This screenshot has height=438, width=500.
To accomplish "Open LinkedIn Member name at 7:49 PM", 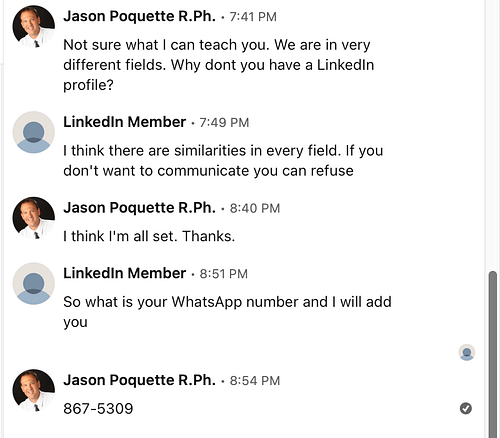I will [x=124, y=122].
